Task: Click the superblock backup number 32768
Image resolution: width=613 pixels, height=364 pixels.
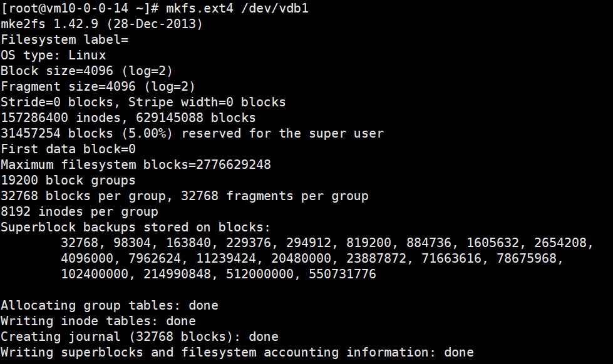Action: tap(80, 243)
